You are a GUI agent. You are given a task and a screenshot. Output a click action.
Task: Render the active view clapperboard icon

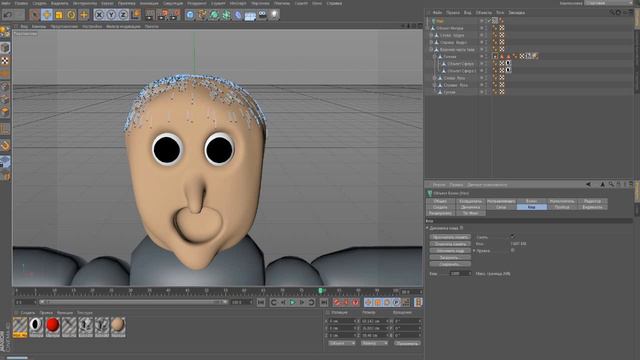coord(150,15)
